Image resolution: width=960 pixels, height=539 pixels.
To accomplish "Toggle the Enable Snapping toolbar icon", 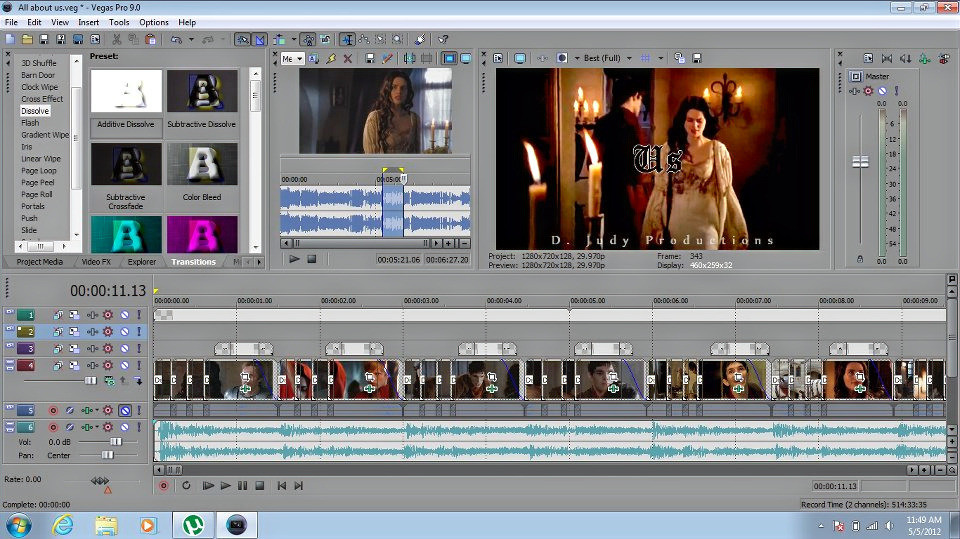I will point(242,39).
